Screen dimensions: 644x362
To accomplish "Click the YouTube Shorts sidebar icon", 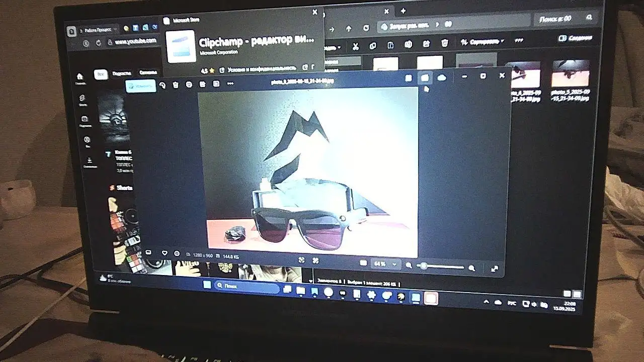I will pyautogui.click(x=82, y=99).
